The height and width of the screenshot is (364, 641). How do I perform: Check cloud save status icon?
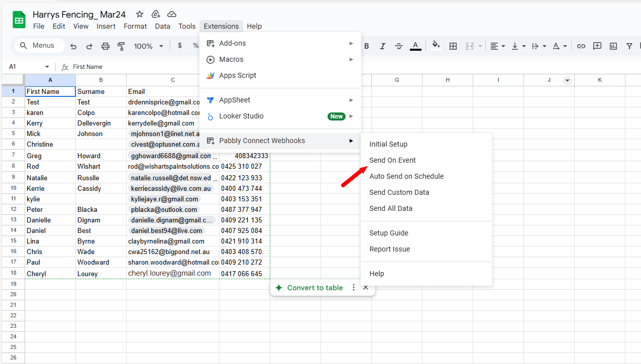point(172,15)
